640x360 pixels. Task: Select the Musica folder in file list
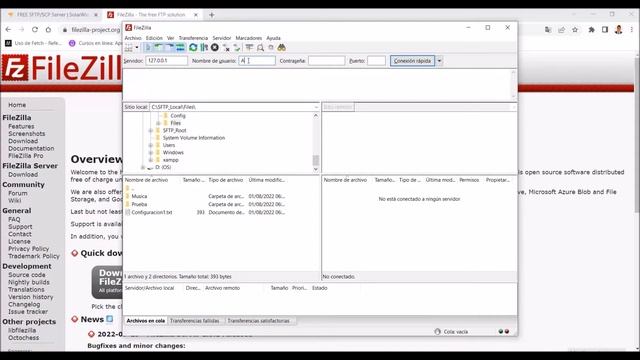pos(139,196)
